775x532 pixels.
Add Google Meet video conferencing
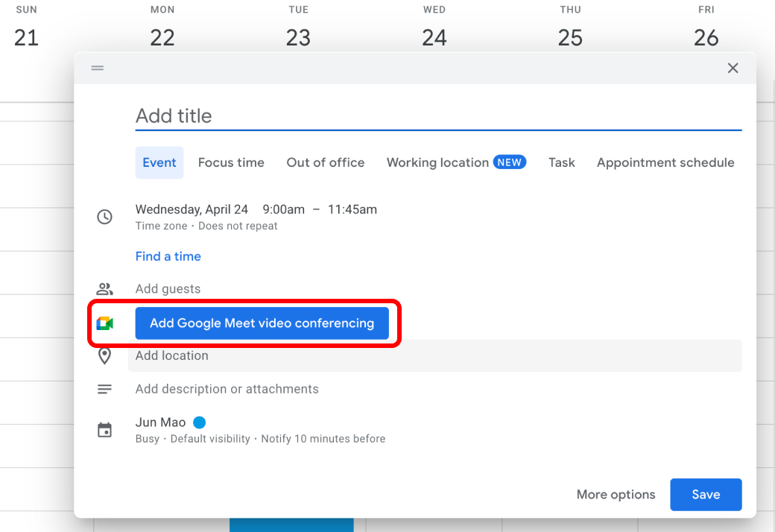(x=262, y=323)
